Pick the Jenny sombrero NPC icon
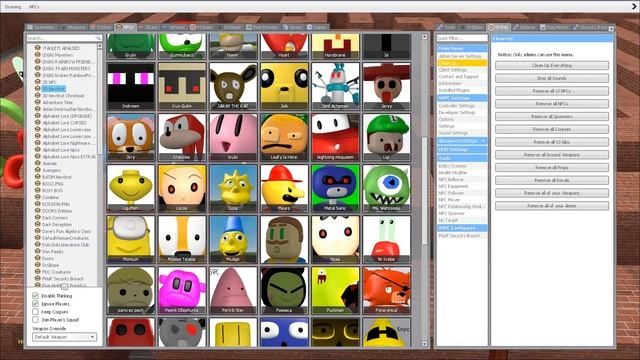Image resolution: width=640 pixels, height=360 pixels. click(387, 86)
